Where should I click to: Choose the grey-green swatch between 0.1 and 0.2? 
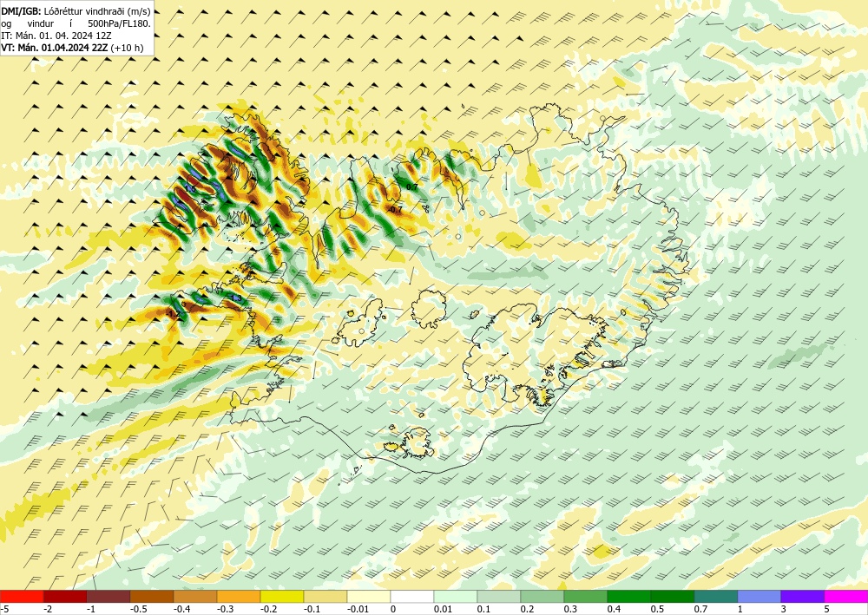coord(499,597)
